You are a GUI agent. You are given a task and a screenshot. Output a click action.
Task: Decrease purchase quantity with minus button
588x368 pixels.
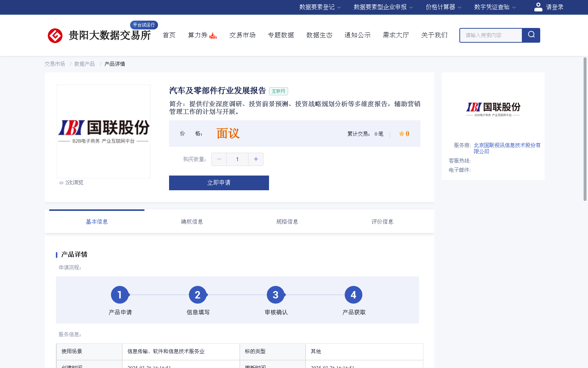click(x=219, y=159)
